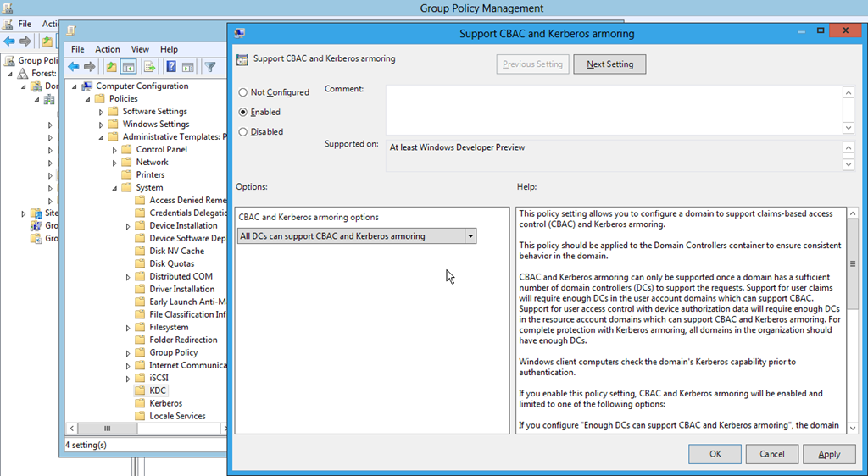Click Apply in policy dialog
This screenshot has width=868, height=476.
[829, 454]
